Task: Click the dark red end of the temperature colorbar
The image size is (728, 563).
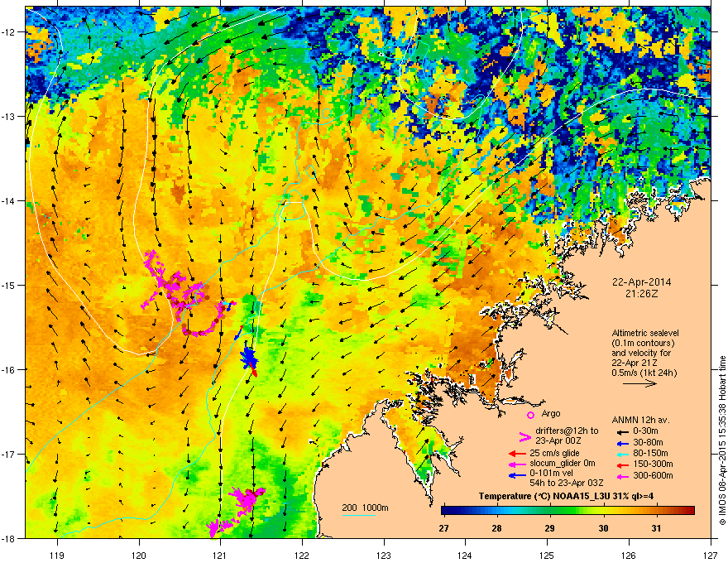Action: [x=691, y=511]
